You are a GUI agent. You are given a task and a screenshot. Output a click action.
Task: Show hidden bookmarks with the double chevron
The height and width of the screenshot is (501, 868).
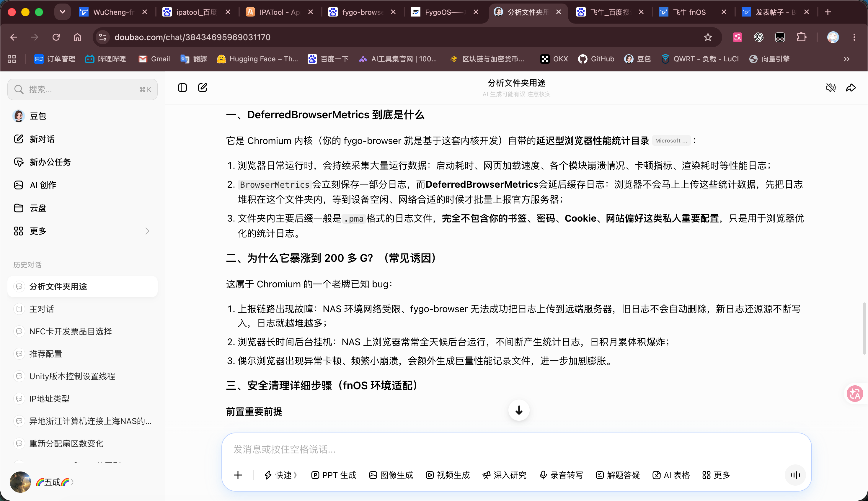pos(847,59)
